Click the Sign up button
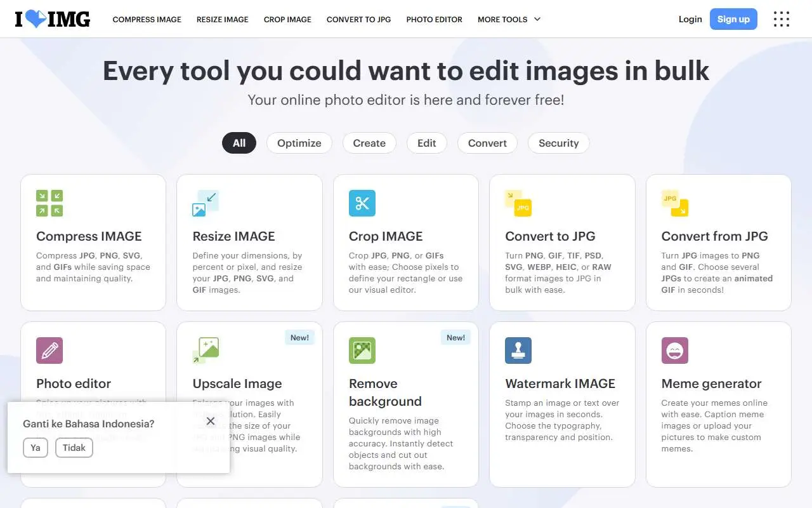This screenshot has width=812, height=508. pyautogui.click(x=733, y=19)
